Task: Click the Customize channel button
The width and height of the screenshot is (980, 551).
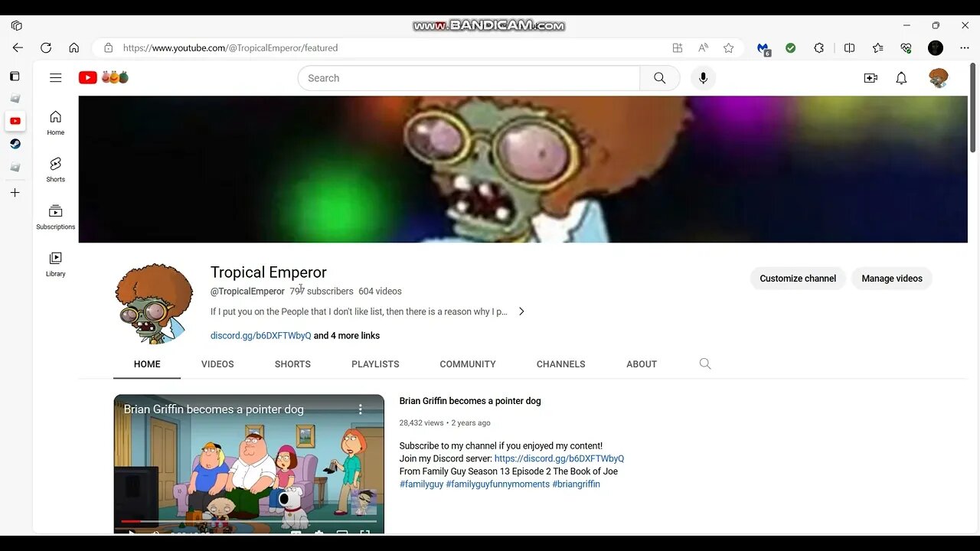Action: click(x=798, y=279)
